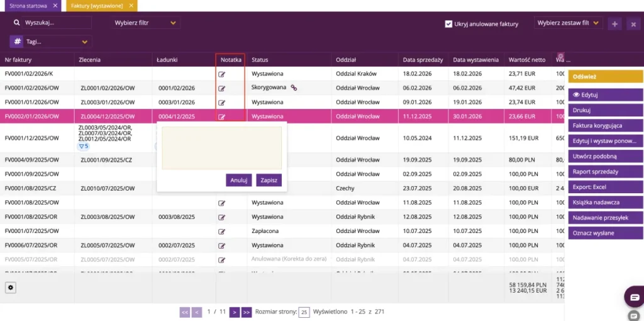Sort by Wartość netto column header
Viewport: 644px width, 321px height.
point(527,60)
